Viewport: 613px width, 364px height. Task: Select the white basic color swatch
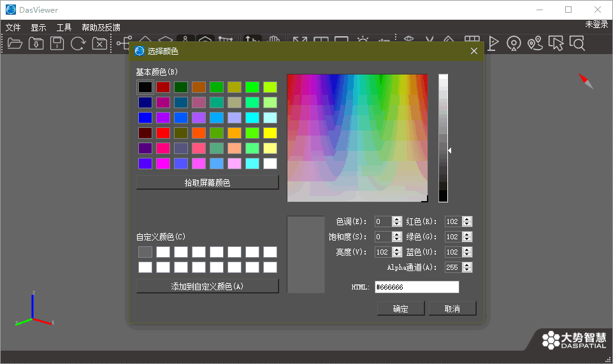coord(270,164)
